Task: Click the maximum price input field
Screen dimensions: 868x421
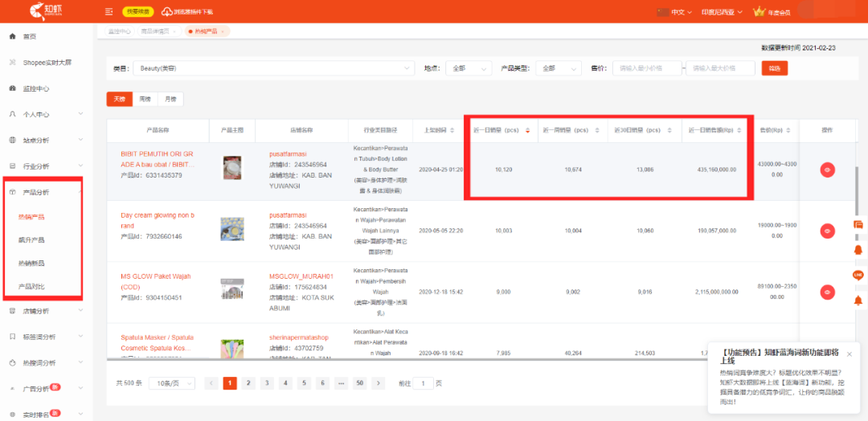Action: tap(720, 68)
